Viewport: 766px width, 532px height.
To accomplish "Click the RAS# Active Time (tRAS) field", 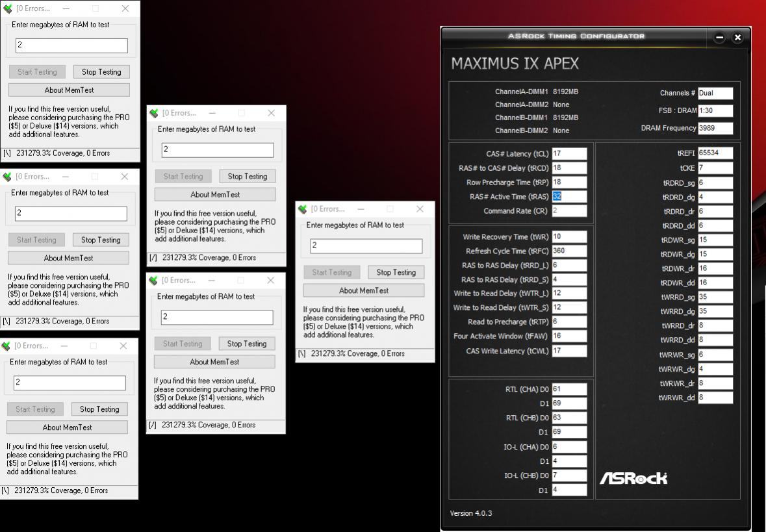I will (569, 196).
